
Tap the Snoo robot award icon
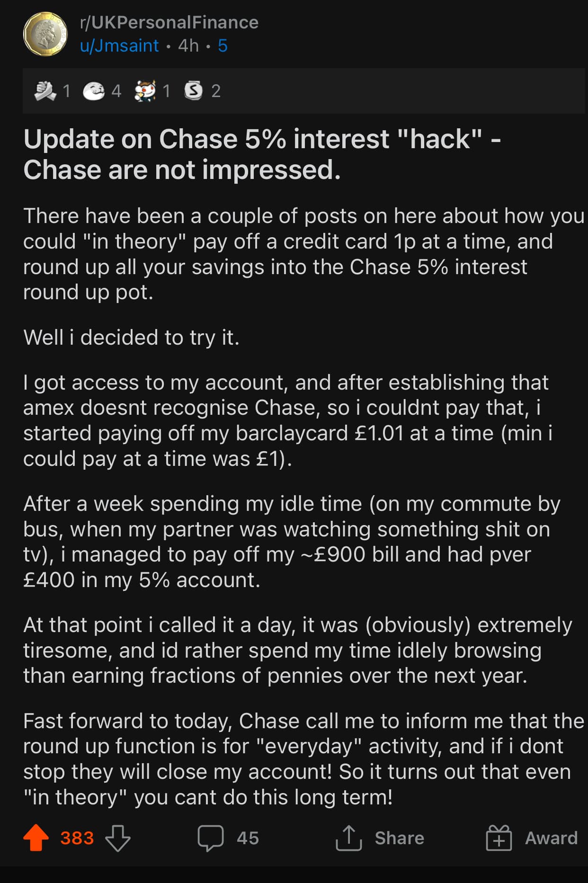tap(145, 90)
